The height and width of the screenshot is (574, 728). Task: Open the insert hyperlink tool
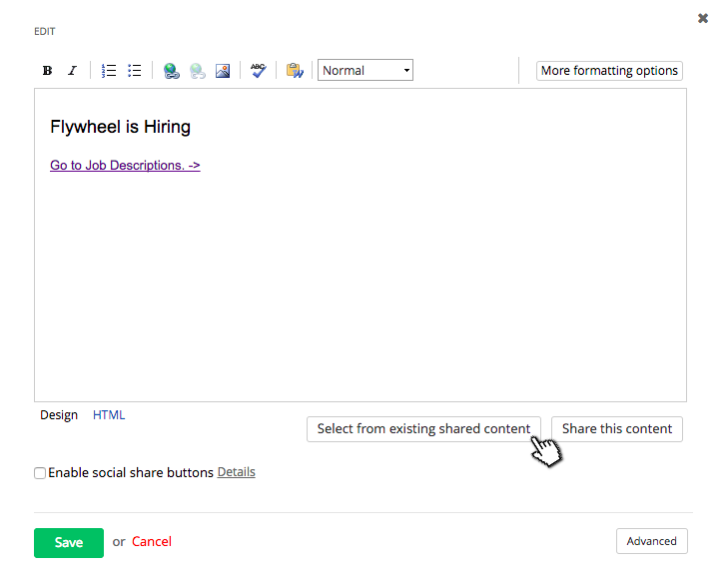[172, 71]
